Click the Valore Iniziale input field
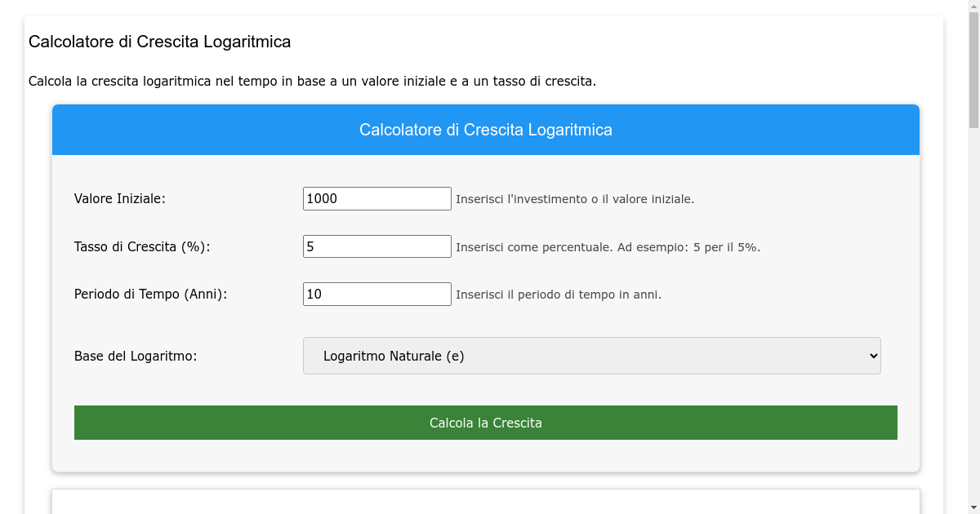This screenshot has height=514, width=980. (x=376, y=198)
